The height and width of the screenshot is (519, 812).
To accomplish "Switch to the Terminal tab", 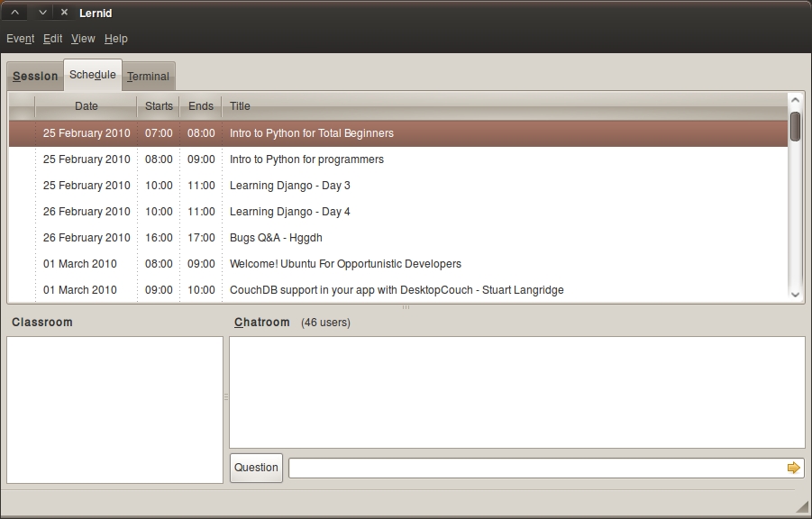I will click(x=148, y=77).
